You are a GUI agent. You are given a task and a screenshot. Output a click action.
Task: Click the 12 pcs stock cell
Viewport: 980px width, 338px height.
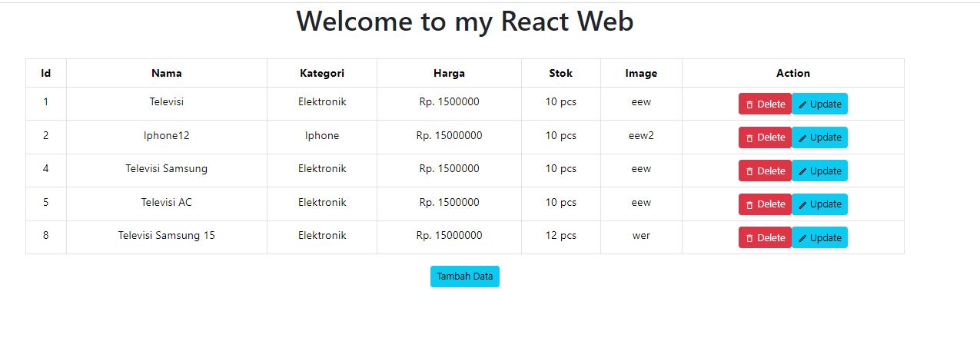[x=560, y=236]
